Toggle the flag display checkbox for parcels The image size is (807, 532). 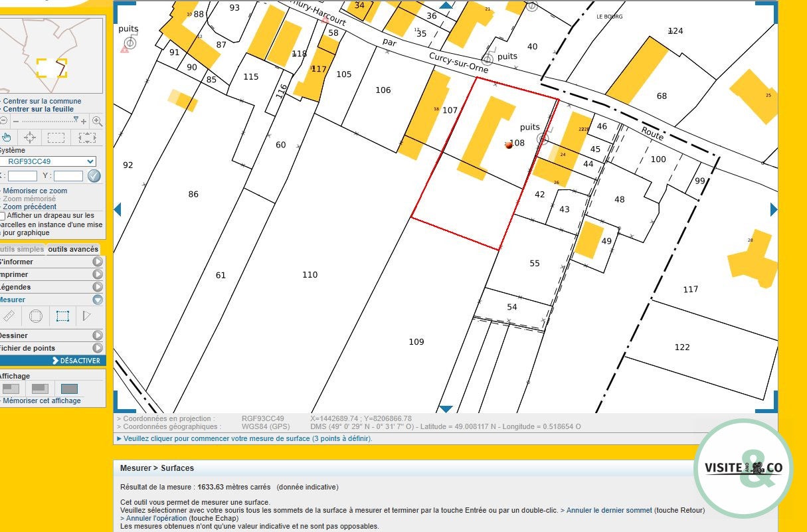[x=2, y=216]
